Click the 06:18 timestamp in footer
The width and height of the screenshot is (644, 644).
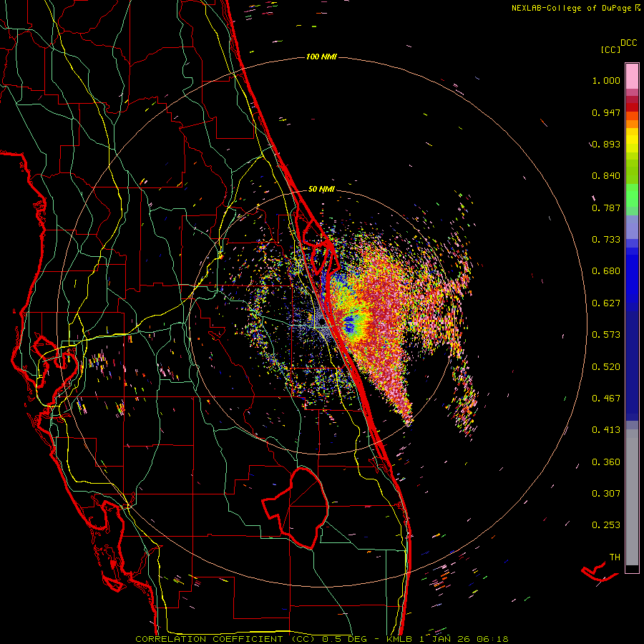click(x=492, y=639)
